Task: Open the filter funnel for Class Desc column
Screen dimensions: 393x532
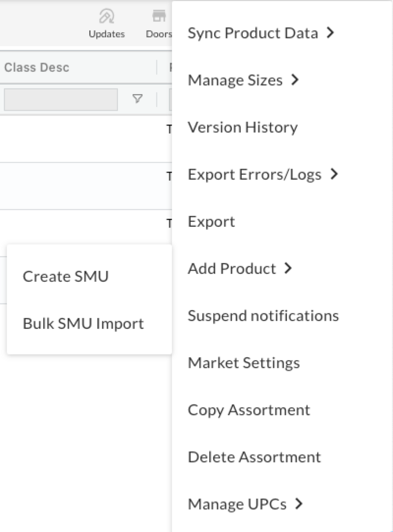Action: tap(138, 99)
